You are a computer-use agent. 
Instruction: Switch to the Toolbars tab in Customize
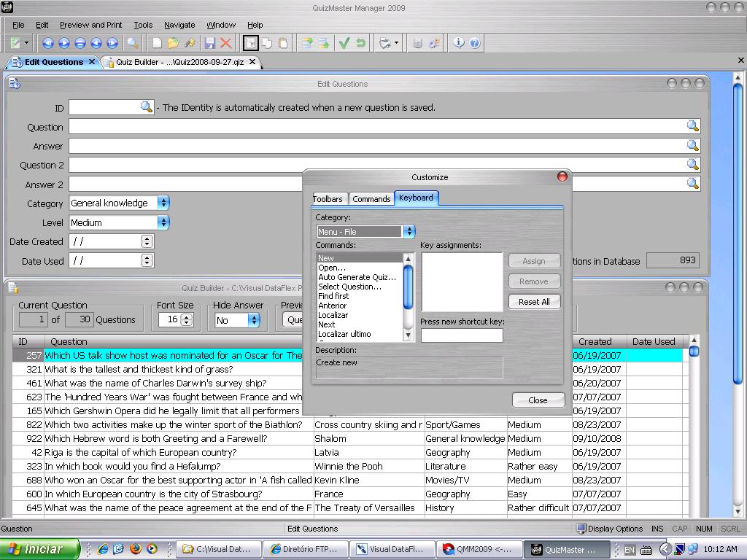tap(328, 198)
